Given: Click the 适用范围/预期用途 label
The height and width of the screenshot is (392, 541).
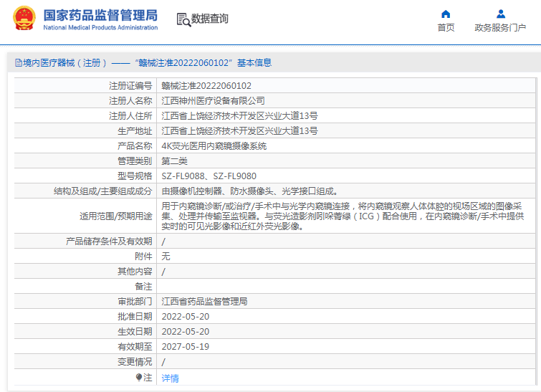Looking at the screenshot, I should pyautogui.click(x=116, y=216).
